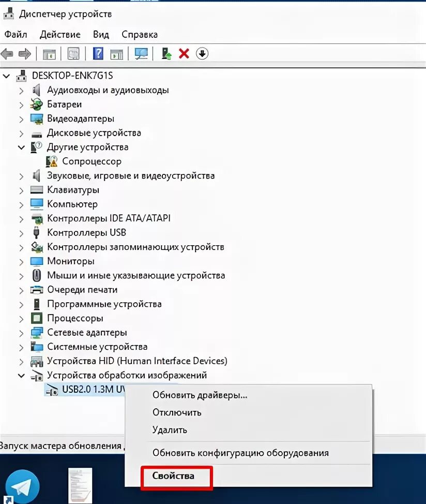
Task: Expand the Мониторы category
Action: click(x=21, y=262)
